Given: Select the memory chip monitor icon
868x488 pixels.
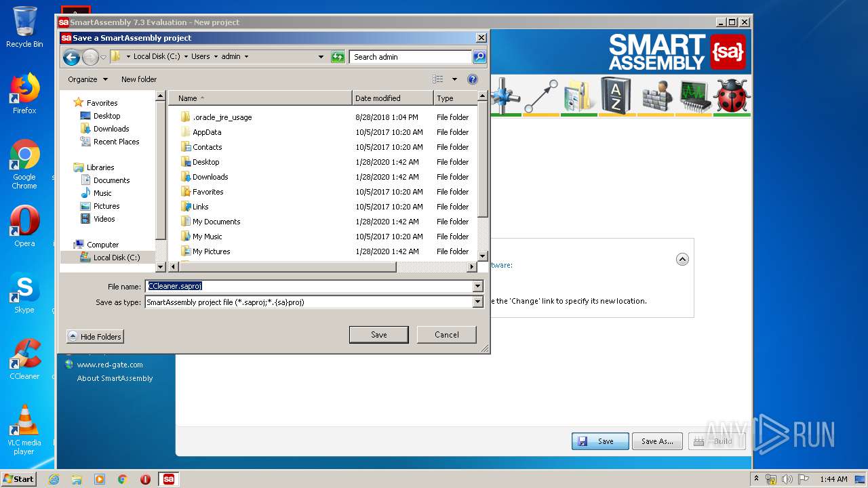Looking at the screenshot, I should [694, 95].
